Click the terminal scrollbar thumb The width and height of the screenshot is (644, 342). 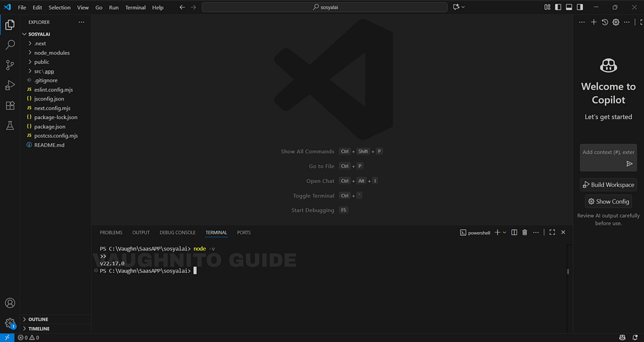(569, 271)
